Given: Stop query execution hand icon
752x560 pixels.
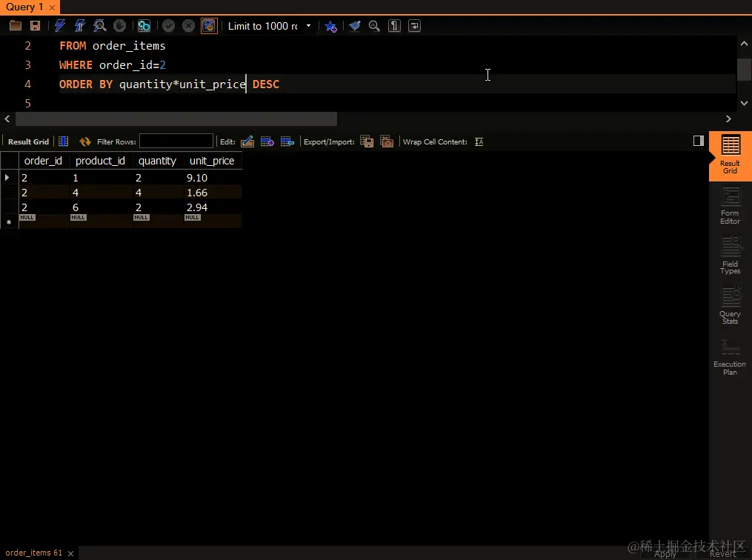Looking at the screenshot, I should (x=119, y=26).
